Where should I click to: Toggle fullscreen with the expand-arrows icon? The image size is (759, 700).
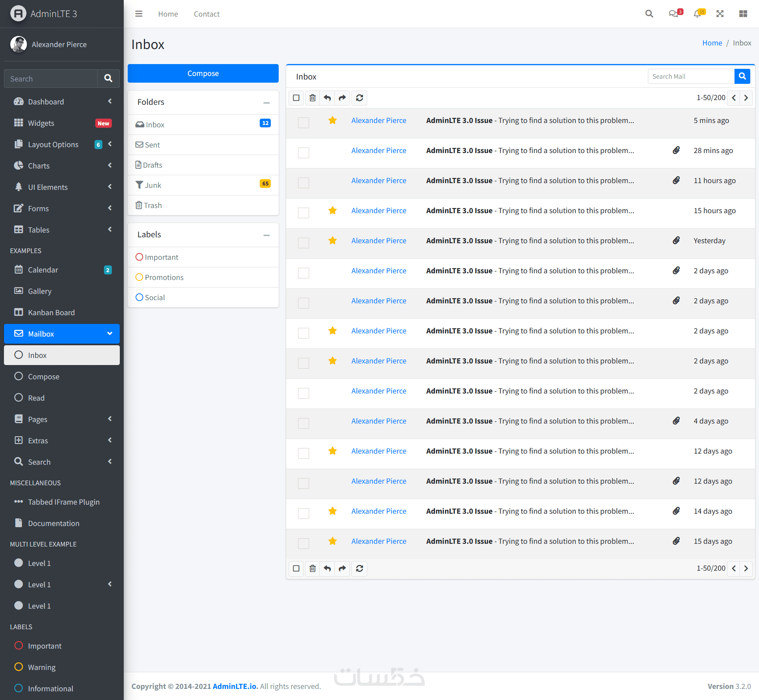tap(720, 14)
